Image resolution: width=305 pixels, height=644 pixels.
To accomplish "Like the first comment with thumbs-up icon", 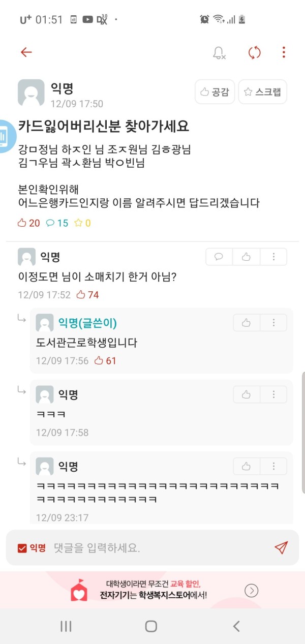I will (247, 257).
